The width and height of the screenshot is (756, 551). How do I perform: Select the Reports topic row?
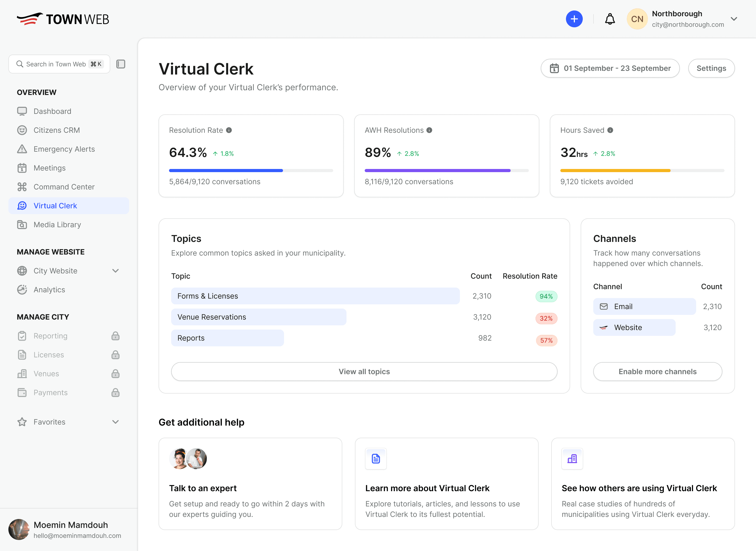364,338
